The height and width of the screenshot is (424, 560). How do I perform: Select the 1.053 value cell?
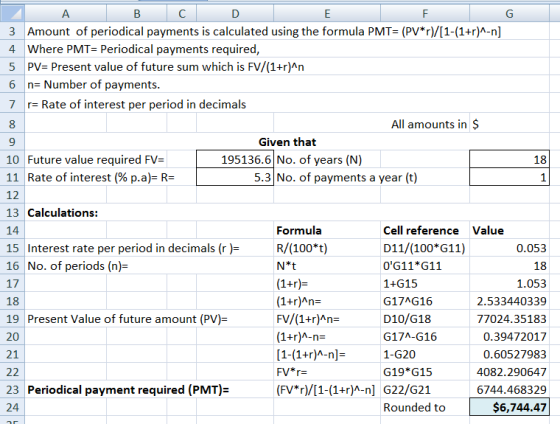pyautogui.click(x=509, y=283)
